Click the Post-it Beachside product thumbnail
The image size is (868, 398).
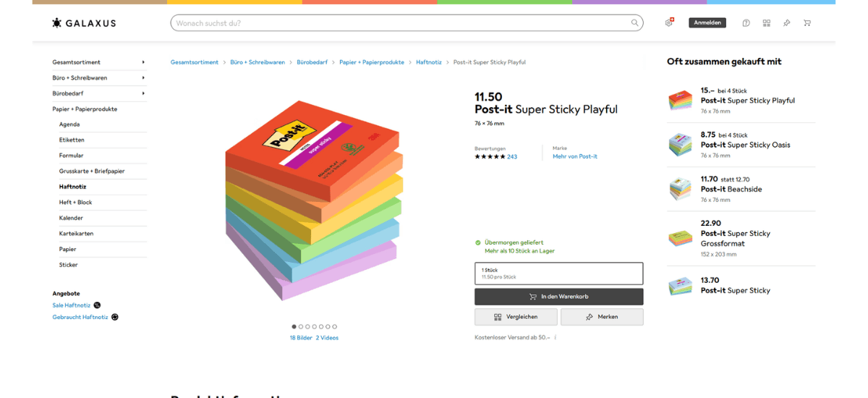(680, 189)
